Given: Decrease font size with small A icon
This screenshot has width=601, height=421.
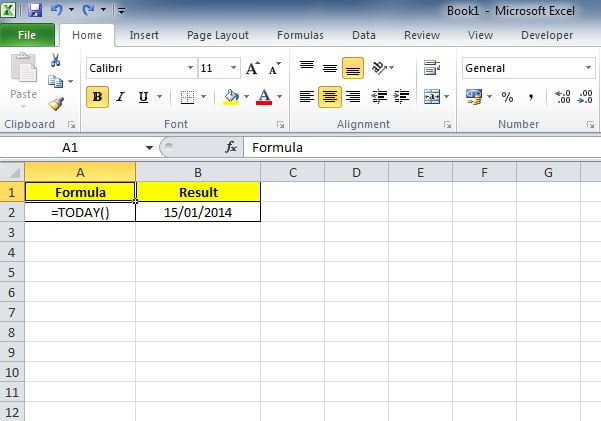Looking at the screenshot, I should click(x=274, y=68).
